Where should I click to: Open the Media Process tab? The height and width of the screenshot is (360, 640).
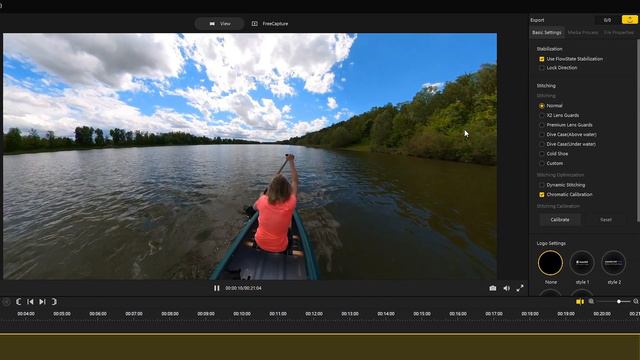pos(583,32)
